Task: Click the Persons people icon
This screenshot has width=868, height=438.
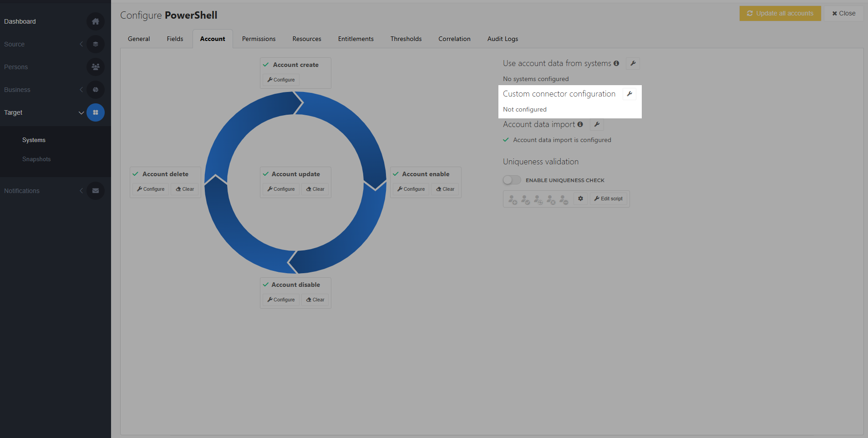Action: (96, 67)
